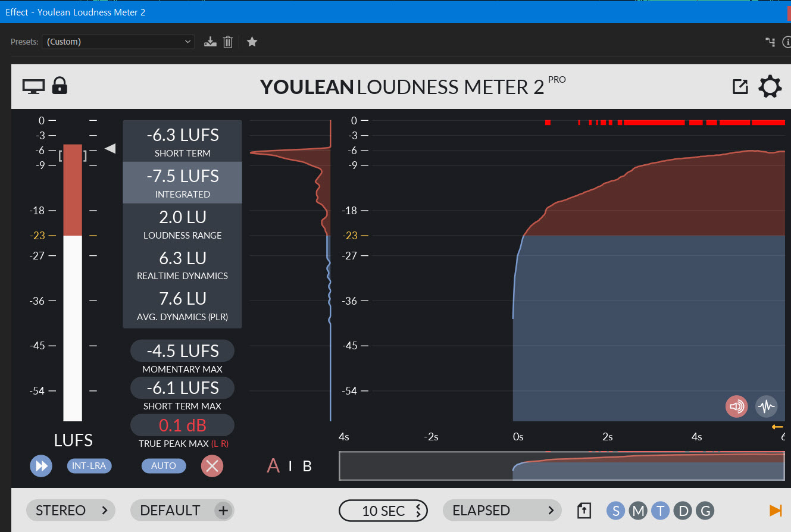Open the ELAPSED time mode menu
The height and width of the screenshot is (532, 791).
[x=502, y=511]
